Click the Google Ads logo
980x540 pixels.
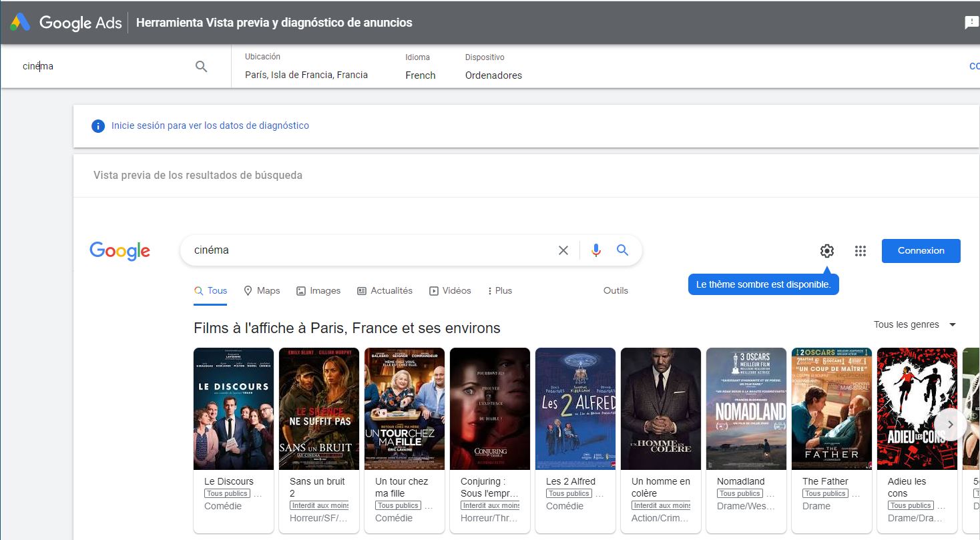(66, 23)
